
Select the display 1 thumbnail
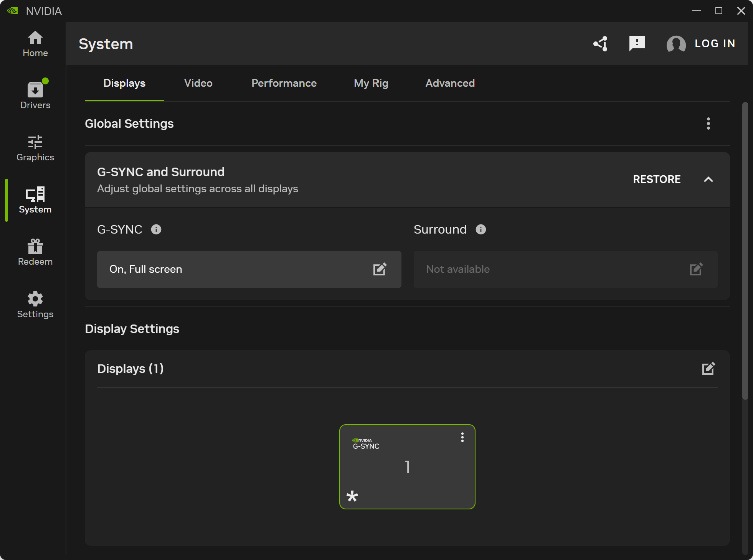pos(407,467)
